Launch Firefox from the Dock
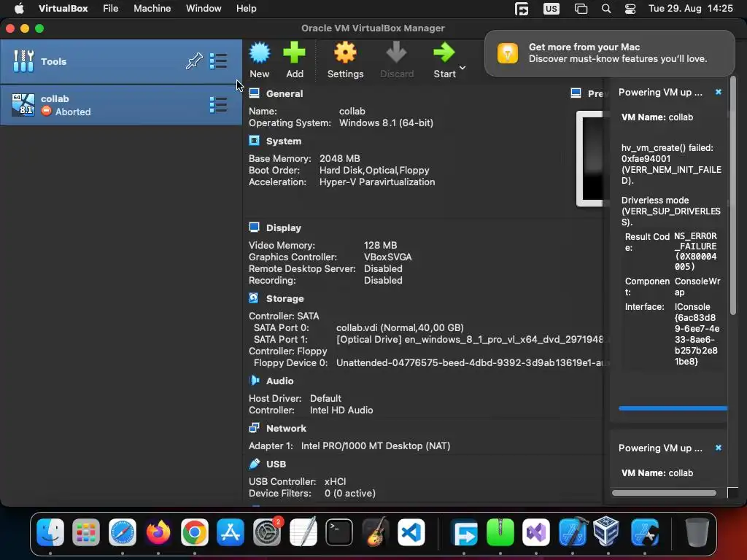 pyautogui.click(x=158, y=532)
